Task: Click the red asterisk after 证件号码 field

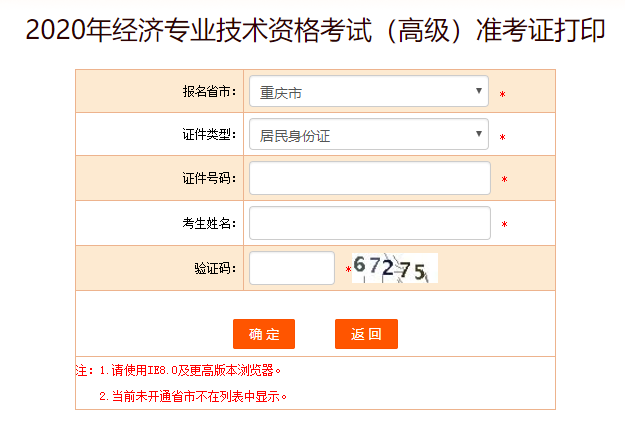Action: [504, 181]
